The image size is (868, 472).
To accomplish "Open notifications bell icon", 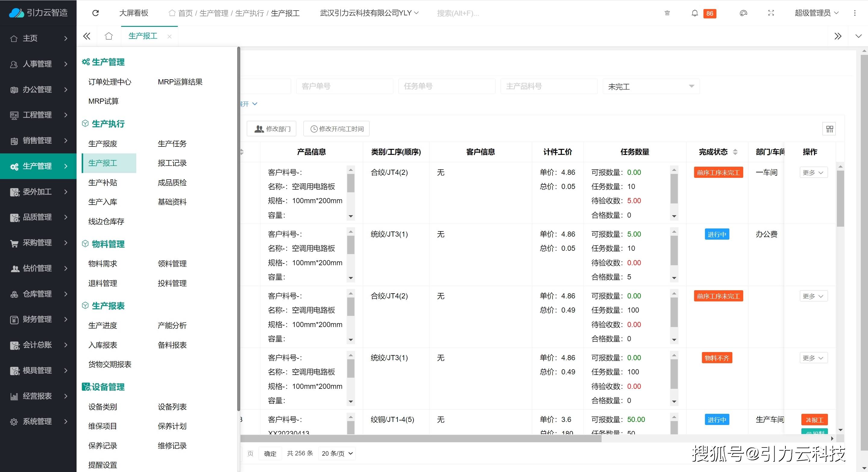I will [694, 13].
